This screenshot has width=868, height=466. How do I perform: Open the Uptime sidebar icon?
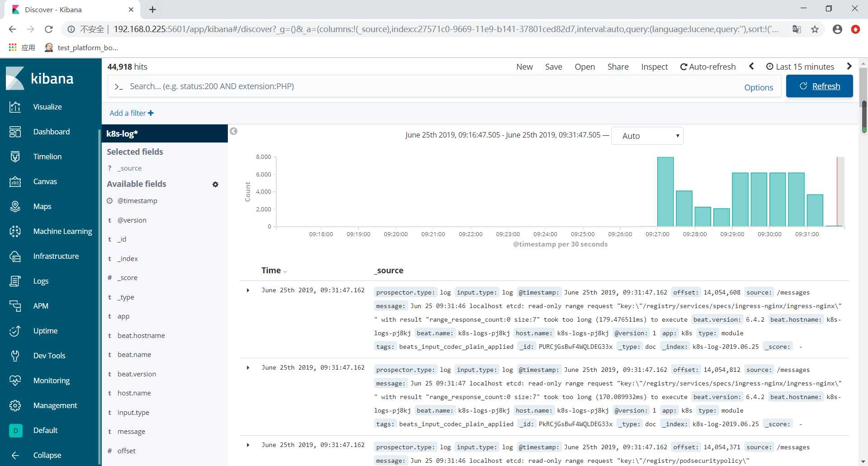(x=15, y=331)
